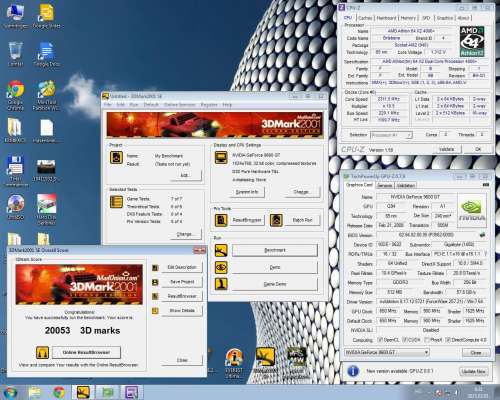Open the Processor Selection dropdown in CPU-Z
The height and width of the screenshot is (400, 500).
(x=392, y=135)
